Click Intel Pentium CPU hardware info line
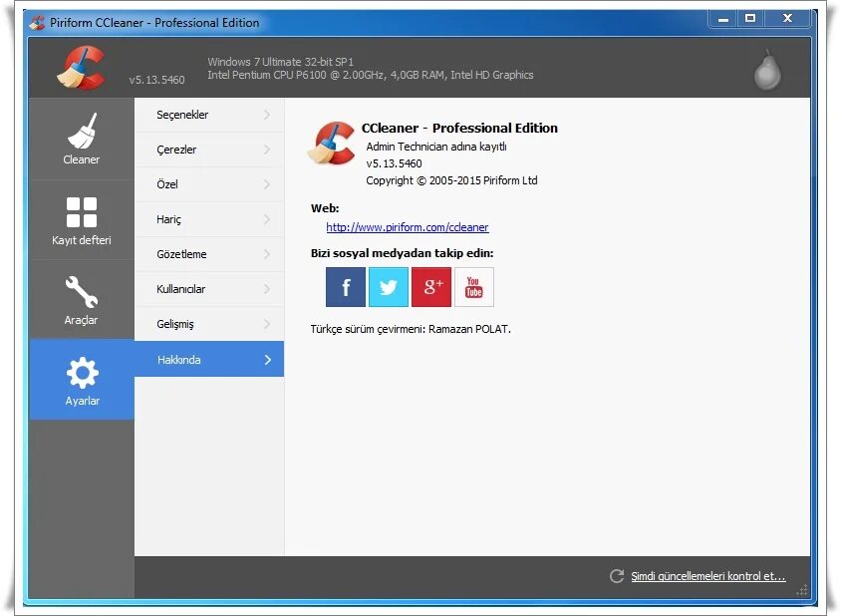Image resolution: width=841 pixels, height=616 pixels. [371, 75]
